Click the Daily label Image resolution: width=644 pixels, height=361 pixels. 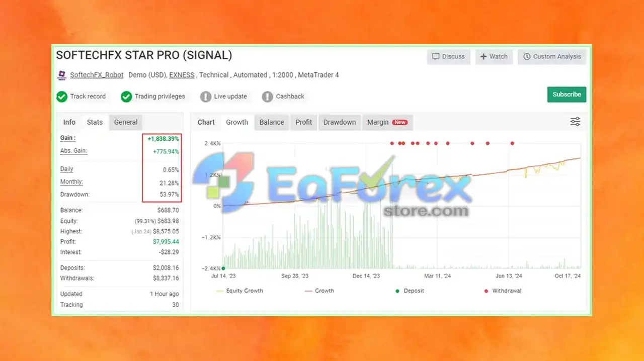(67, 169)
